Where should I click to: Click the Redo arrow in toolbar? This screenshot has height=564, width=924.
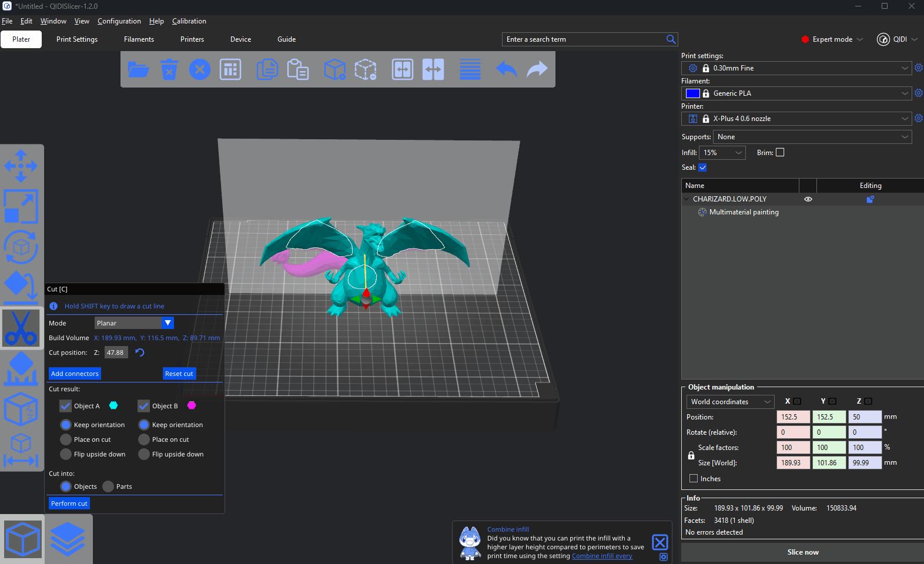point(537,69)
